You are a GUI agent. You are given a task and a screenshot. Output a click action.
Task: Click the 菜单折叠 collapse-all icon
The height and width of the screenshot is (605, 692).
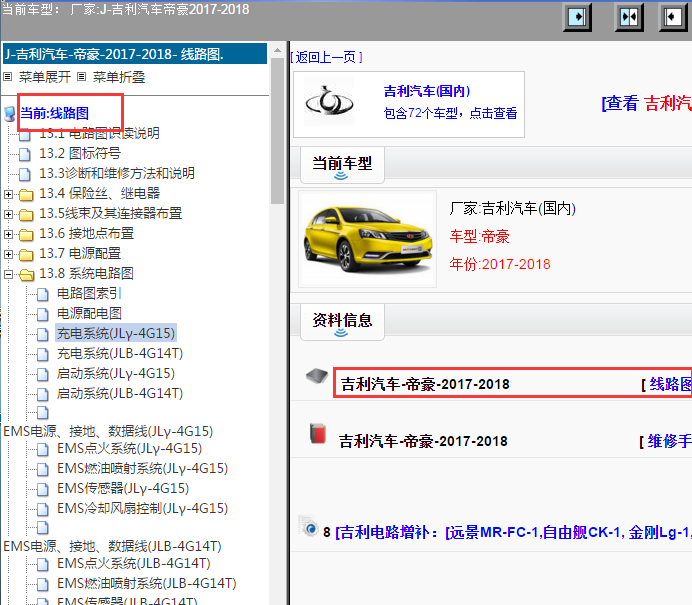pos(81,77)
